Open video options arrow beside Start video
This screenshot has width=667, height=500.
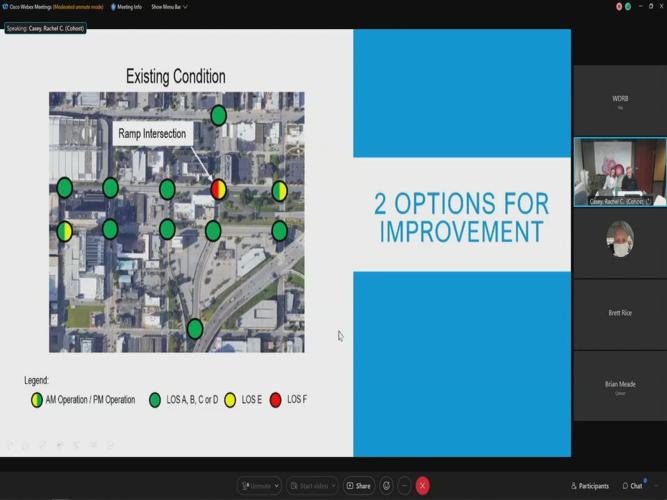pyautogui.click(x=334, y=486)
